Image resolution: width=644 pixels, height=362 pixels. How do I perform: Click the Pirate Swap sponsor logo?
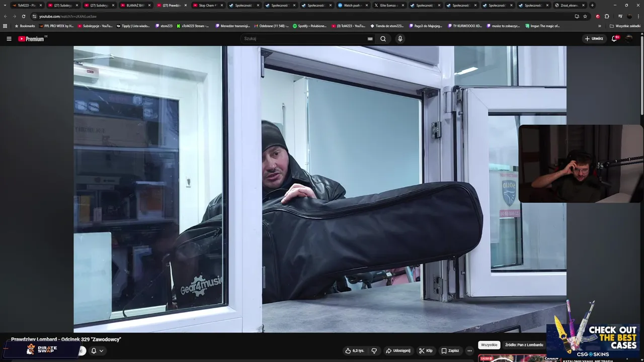pyautogui.click(x=42, y=349)
